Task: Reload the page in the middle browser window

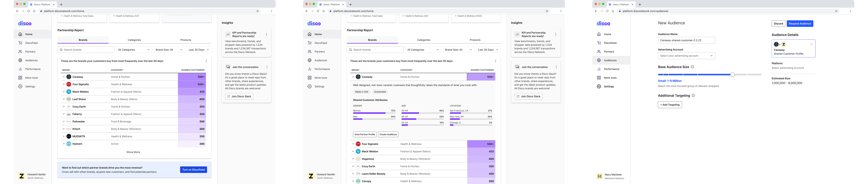Action: [318, 11]
